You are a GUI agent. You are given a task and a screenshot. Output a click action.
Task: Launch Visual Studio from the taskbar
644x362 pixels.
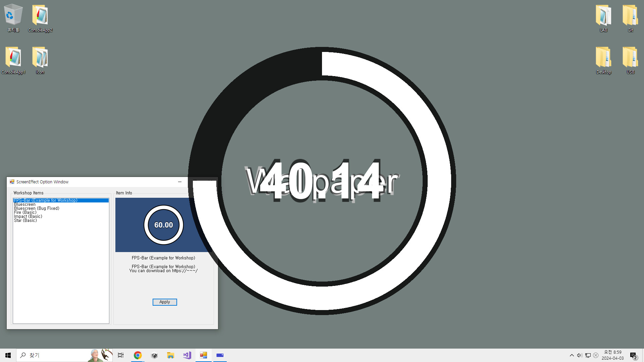187,355
